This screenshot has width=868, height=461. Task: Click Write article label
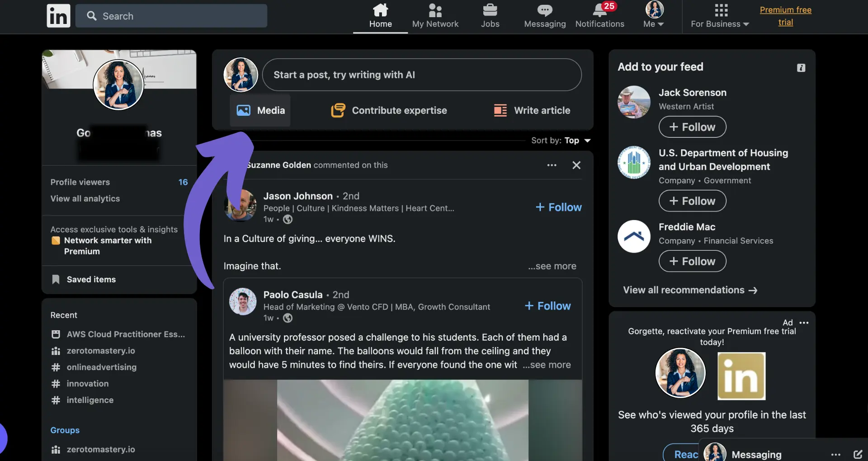(542, 110)
